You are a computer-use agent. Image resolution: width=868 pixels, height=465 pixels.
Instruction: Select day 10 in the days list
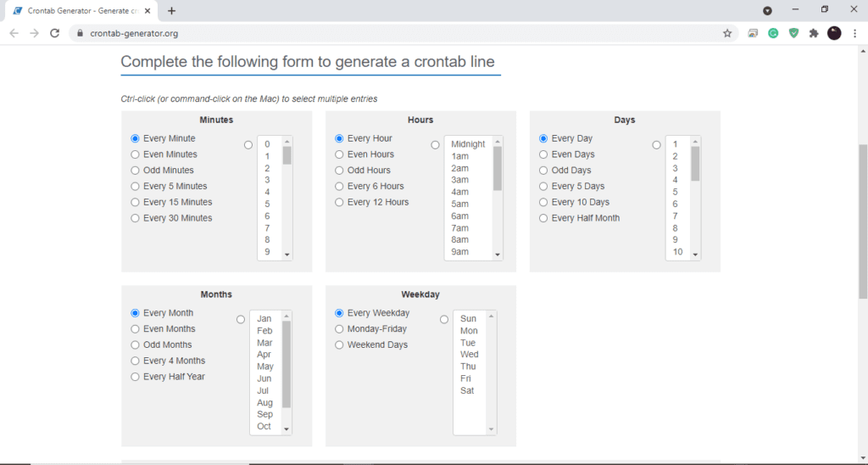(x=677, y=252)
